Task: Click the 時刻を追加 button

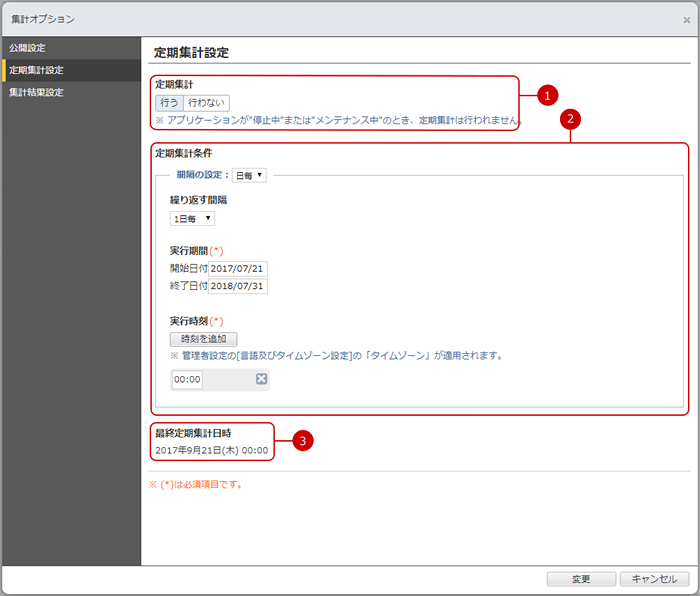Action: (x=204, y=339)
